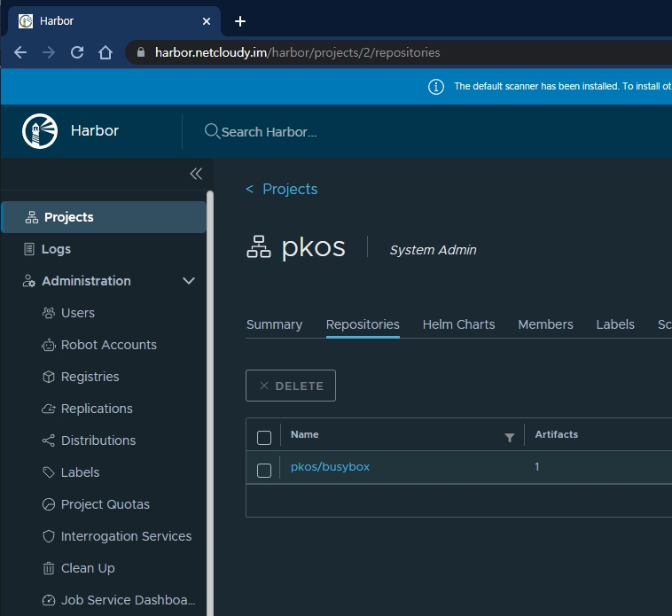Open Registries in the sidebar
This screenshot has height=616, width=672.
[x=90, y=377]
